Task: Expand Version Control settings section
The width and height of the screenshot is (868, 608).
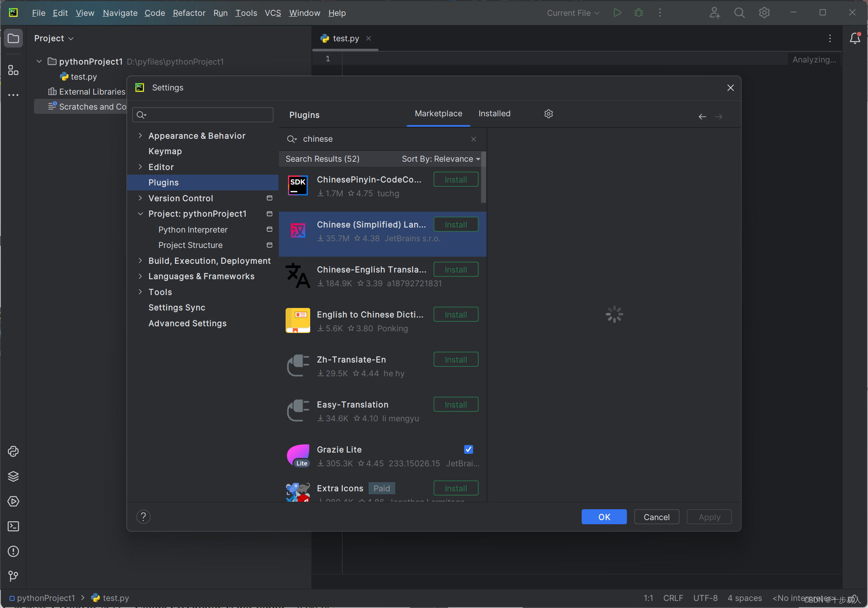Action: (142, 198)
